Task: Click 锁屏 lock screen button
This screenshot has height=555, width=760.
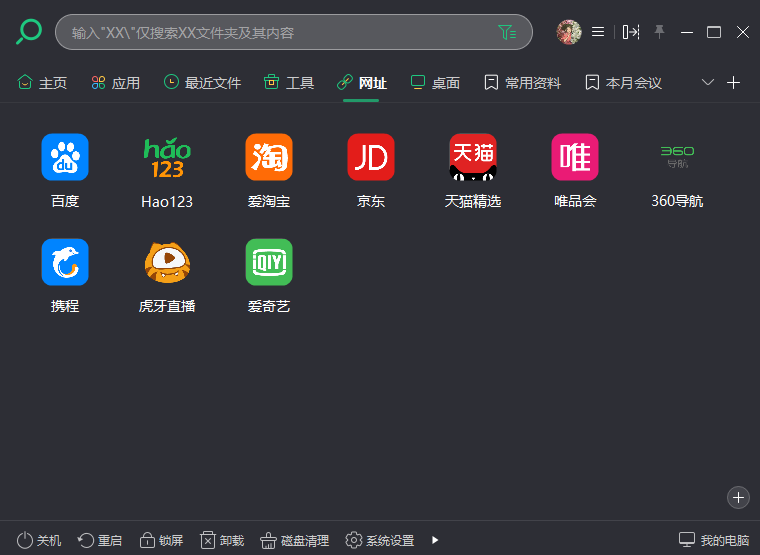Action: 161,540
